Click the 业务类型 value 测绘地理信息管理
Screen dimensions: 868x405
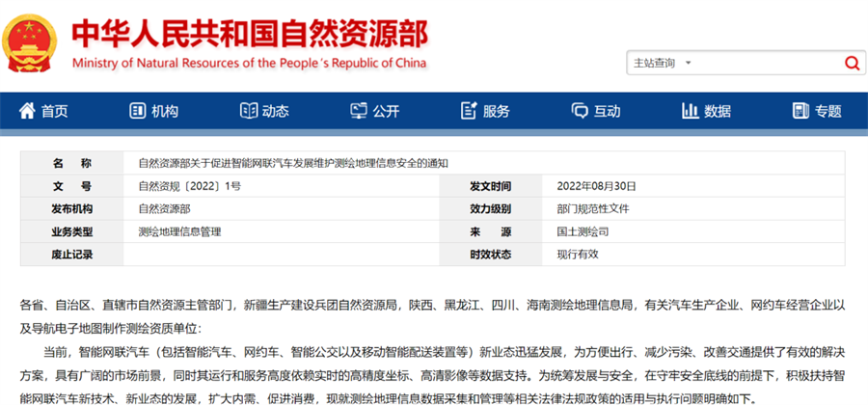click(179, 231)
